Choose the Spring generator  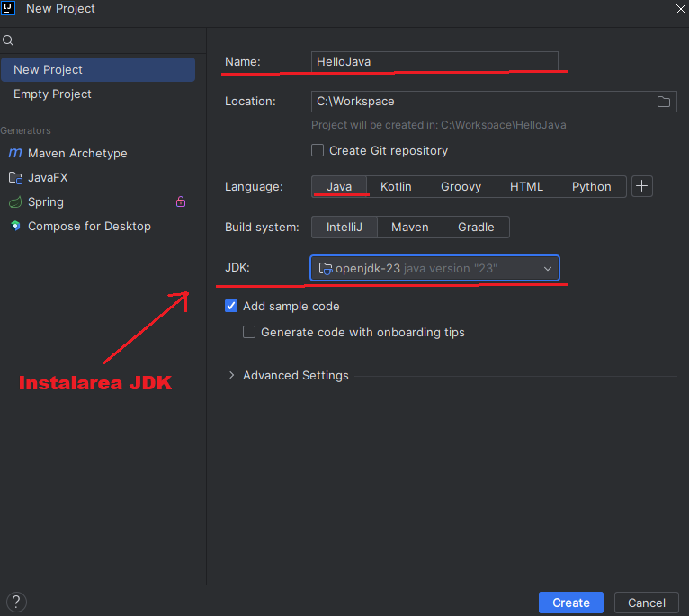(x=98, y=202)
